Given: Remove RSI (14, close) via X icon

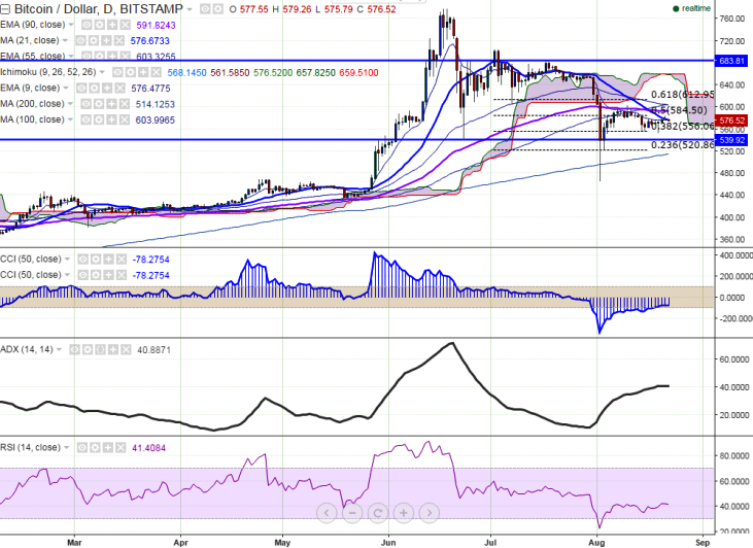Looking at the screenshot, I should click(121, 448).
